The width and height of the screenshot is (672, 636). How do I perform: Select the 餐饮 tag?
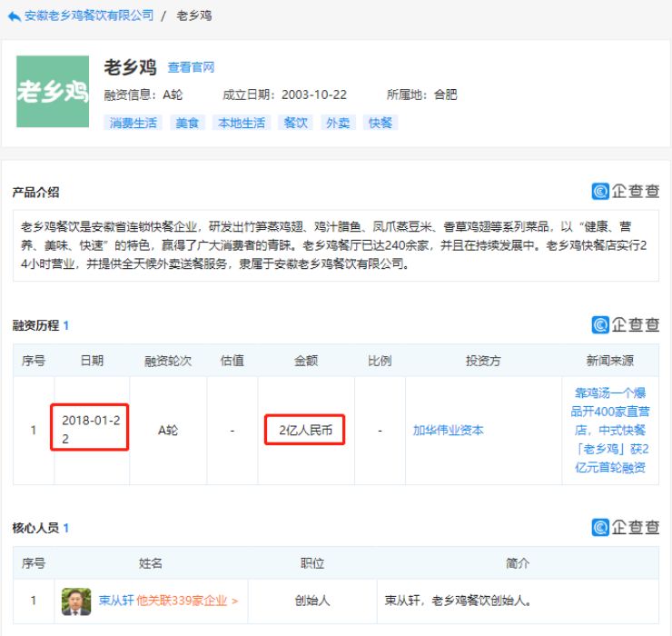tap(295, 123)
